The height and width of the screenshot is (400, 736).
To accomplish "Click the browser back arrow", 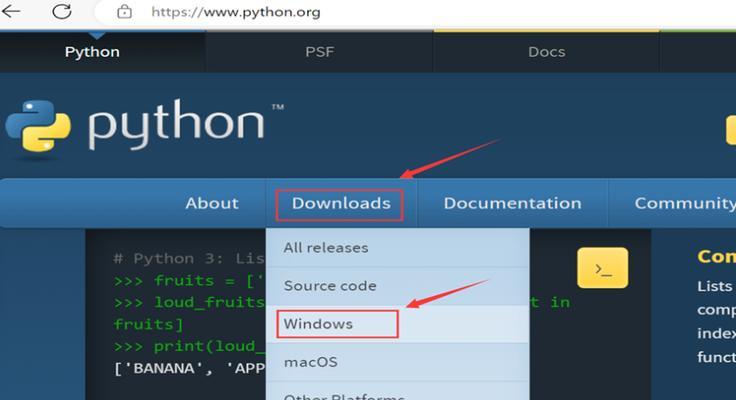I will [x=10, y=11].
